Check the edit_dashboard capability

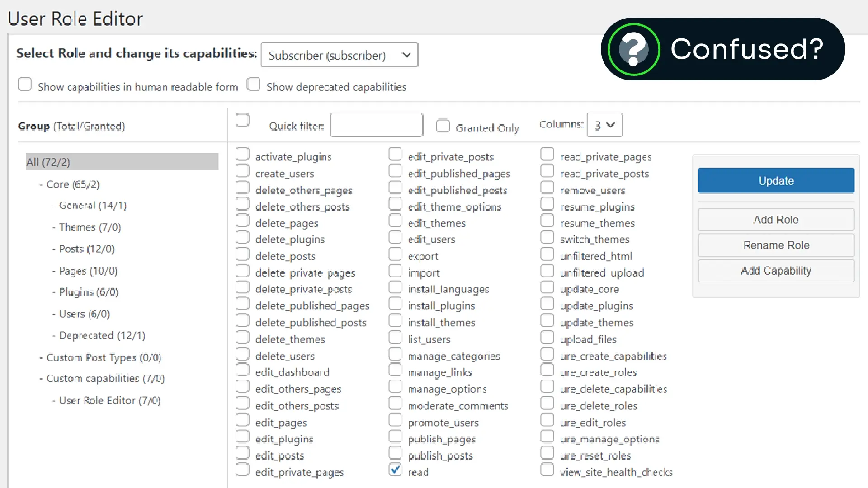click(242, 370)
